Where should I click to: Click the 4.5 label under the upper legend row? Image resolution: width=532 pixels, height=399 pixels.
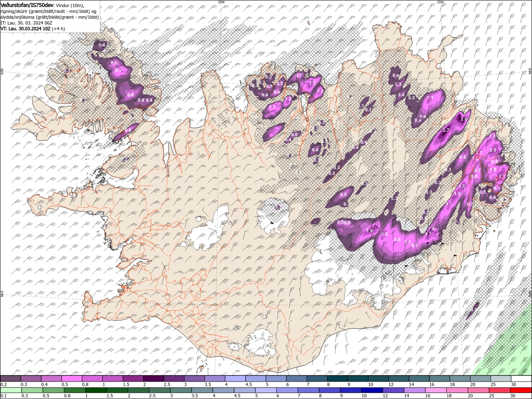pyautogui.click(x=249, y=384)
